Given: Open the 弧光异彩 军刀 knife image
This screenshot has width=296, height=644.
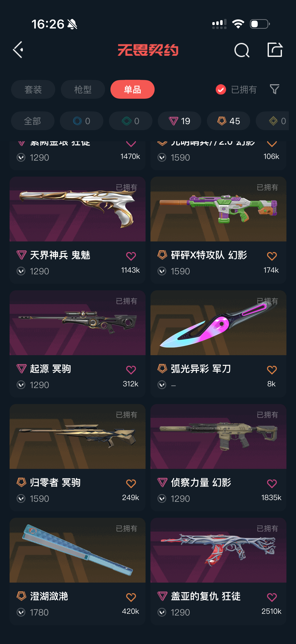Looking at the screenshot, I should coord(218,322).
